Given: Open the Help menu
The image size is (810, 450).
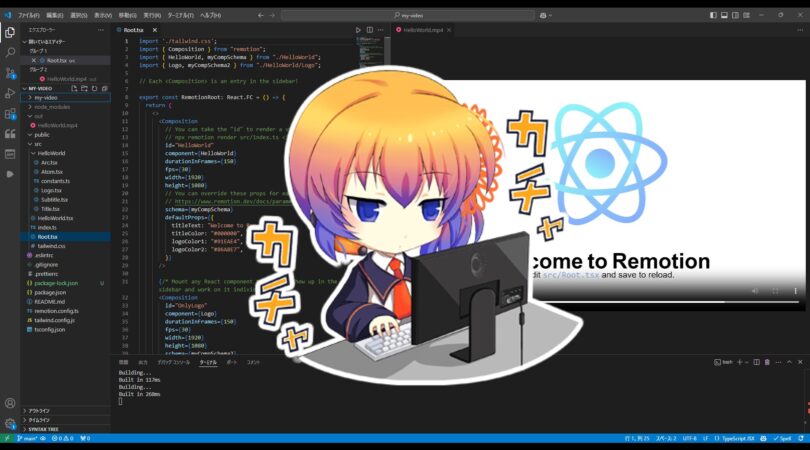Looking at the screenshot, I should (x=210, y=15).
